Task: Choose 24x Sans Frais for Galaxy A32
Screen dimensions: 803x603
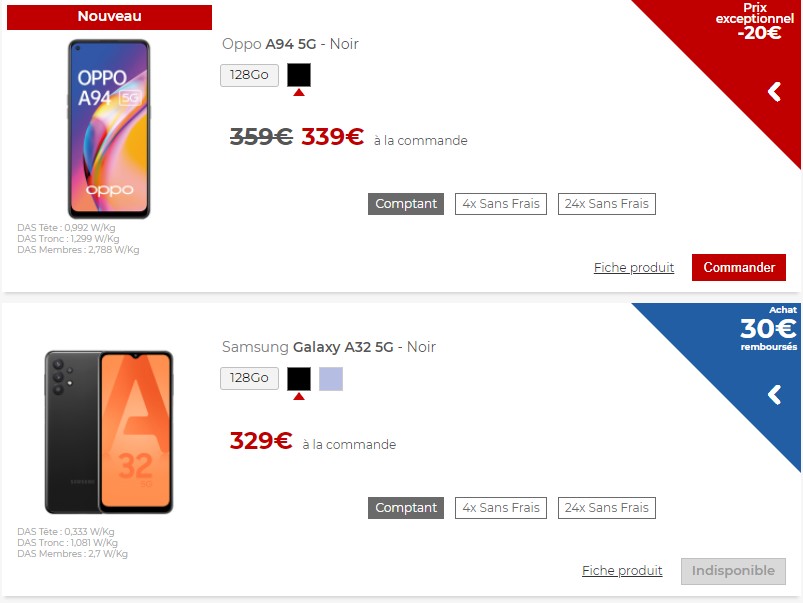Action: pyautogui.click(x=606, y=508)
